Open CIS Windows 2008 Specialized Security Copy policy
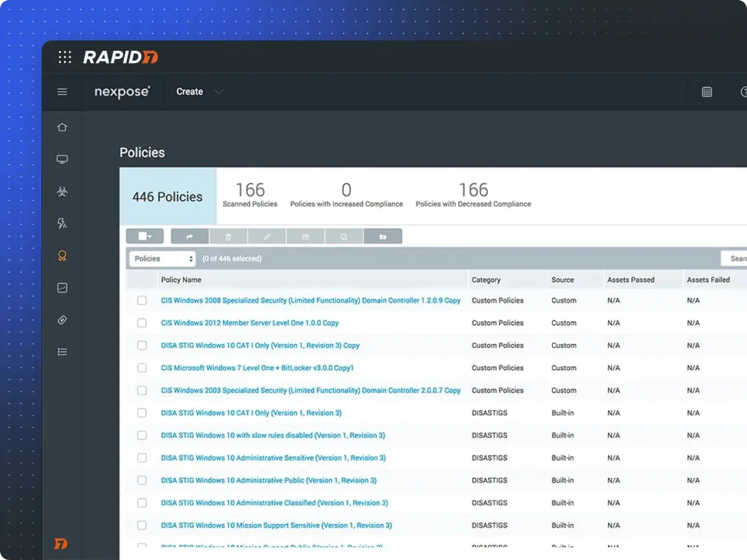Image resolution: width=747 pixels, height=560 pixels. point(311,301)
